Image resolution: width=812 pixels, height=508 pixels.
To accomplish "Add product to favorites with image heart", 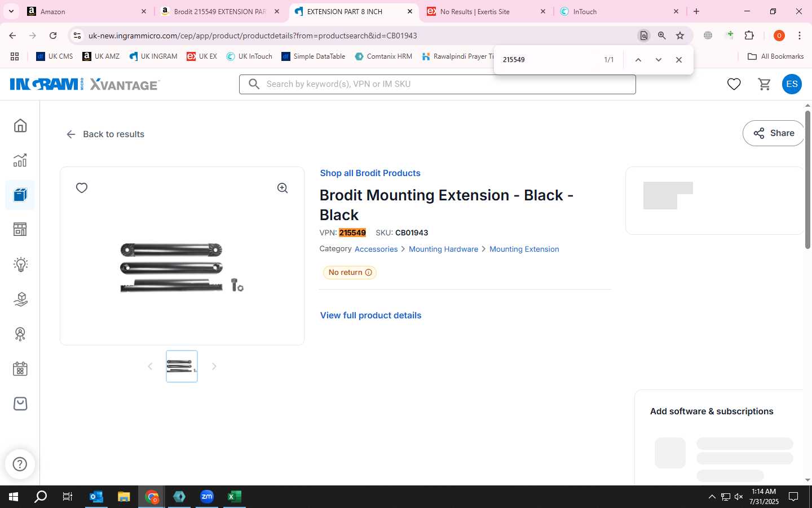I will pyautogui.click(x=82, y=188).
